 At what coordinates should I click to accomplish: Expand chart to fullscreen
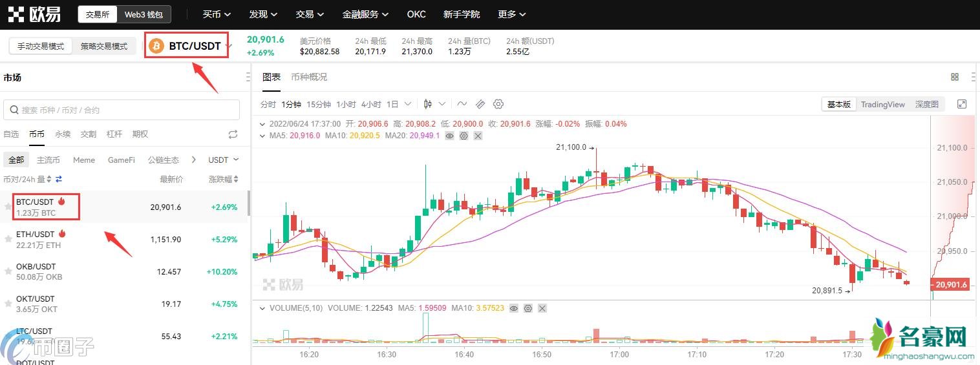point(962,104)
